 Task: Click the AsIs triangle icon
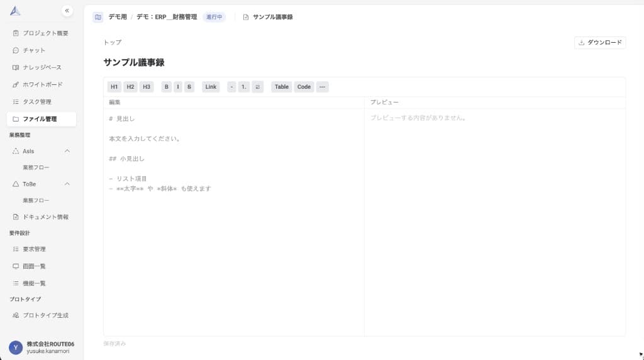16,151
